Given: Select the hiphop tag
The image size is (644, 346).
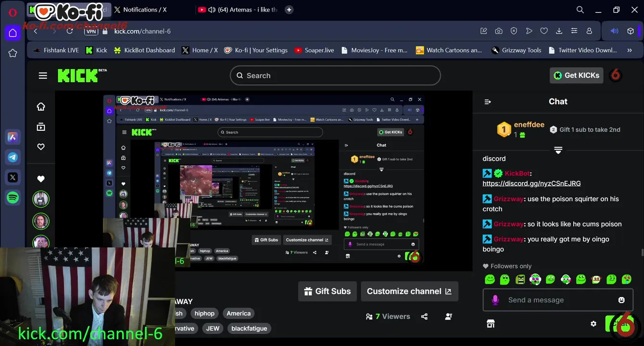Looking at the screenshot, I should click(204, 313).
